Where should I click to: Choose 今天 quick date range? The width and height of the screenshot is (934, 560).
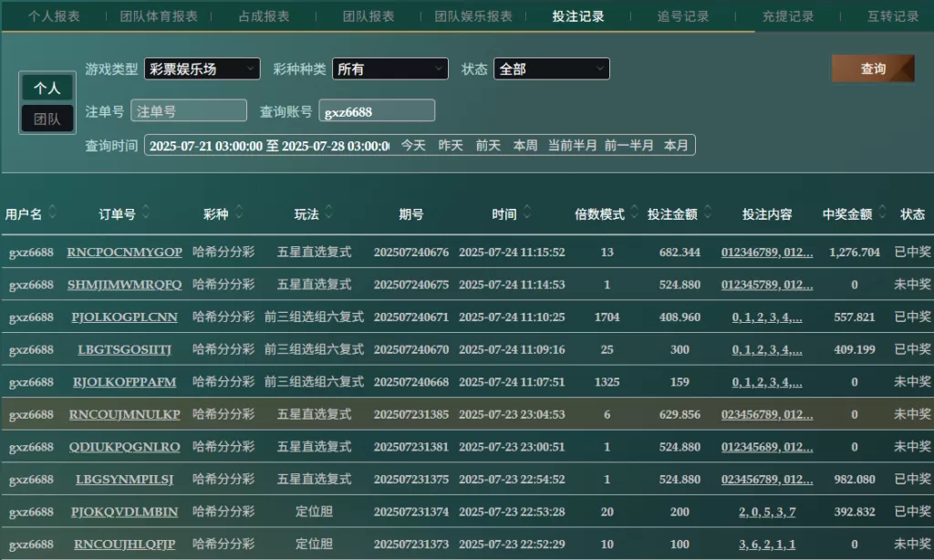click(413, 146)
